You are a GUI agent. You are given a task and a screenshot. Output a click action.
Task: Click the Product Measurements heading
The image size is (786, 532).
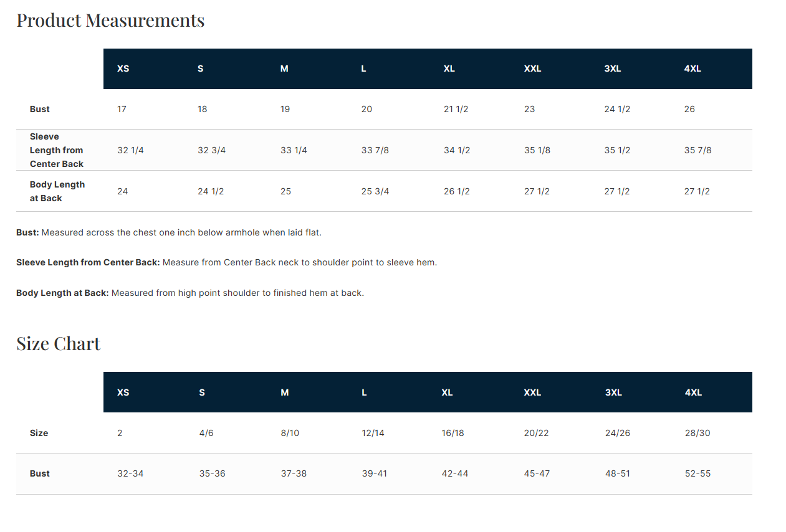[110, 21]
